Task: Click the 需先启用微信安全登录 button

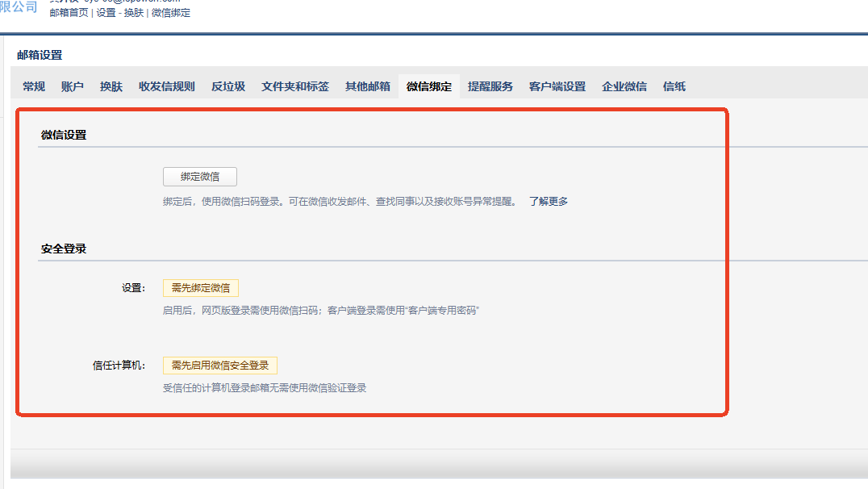Action: click(x=220, y=366)
